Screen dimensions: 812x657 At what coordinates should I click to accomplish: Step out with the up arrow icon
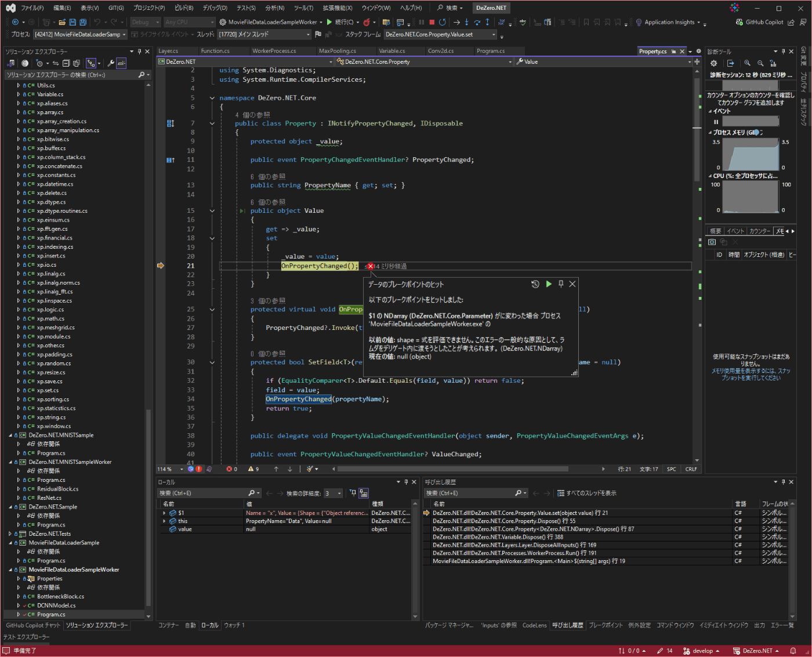coord(487,22)
